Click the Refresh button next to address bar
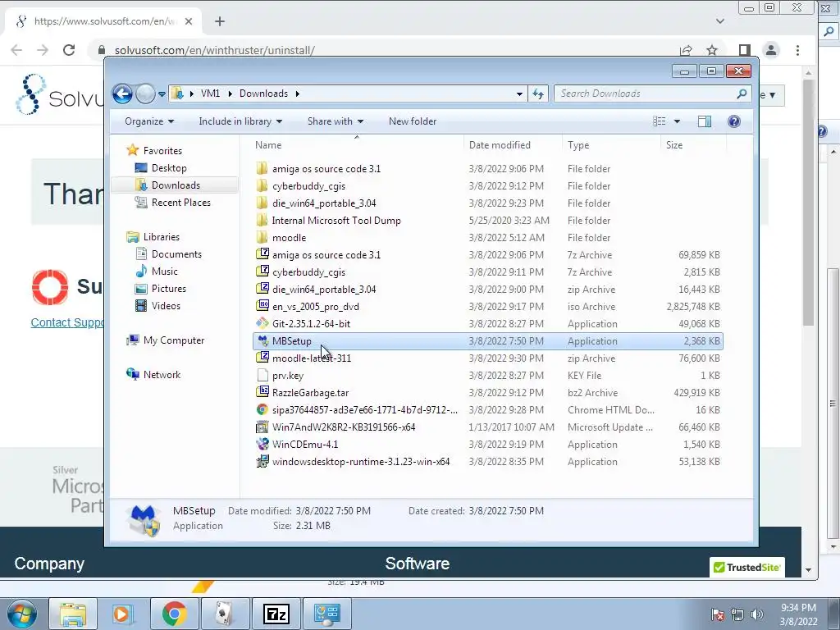840x630 pixels. click(x=538, y=94)
